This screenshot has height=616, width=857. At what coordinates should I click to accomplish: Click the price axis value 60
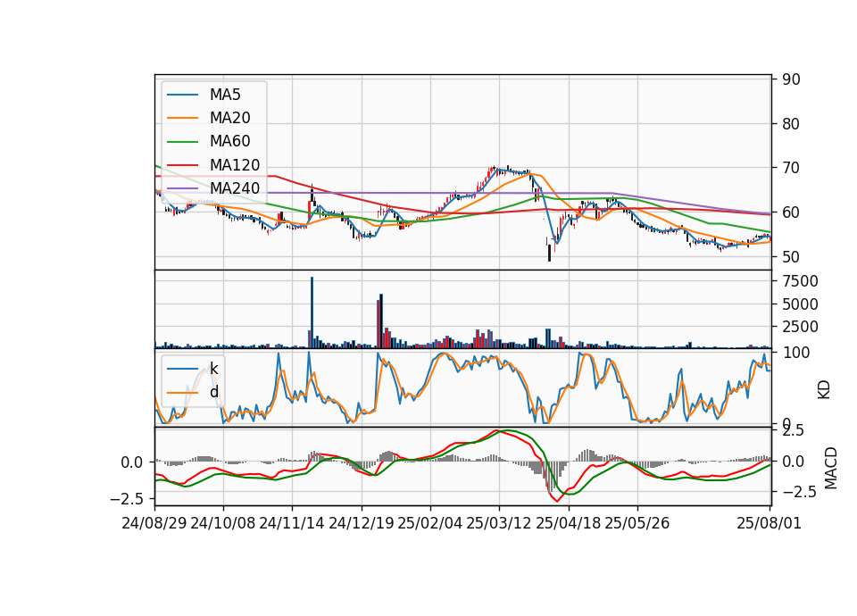tap(791, 212)
